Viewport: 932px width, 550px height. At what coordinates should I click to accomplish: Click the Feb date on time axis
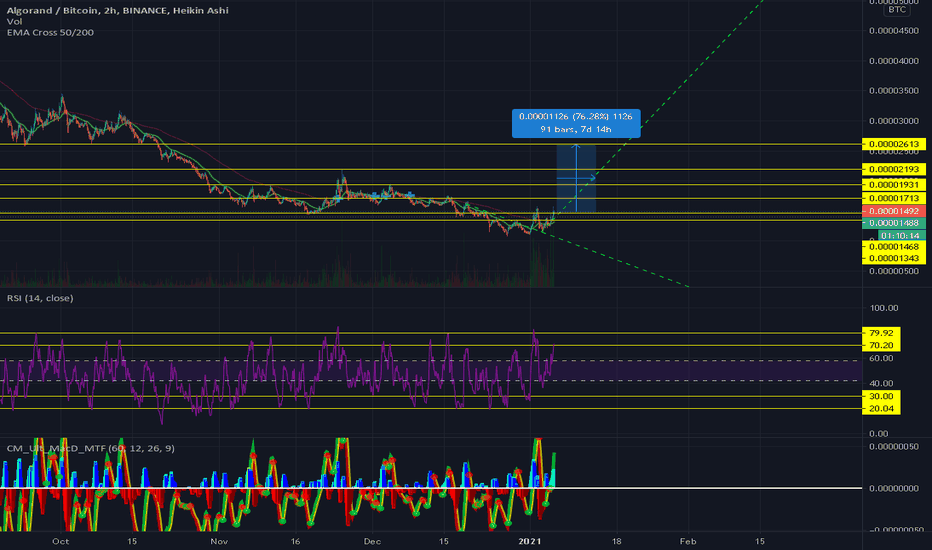point(688,541)
